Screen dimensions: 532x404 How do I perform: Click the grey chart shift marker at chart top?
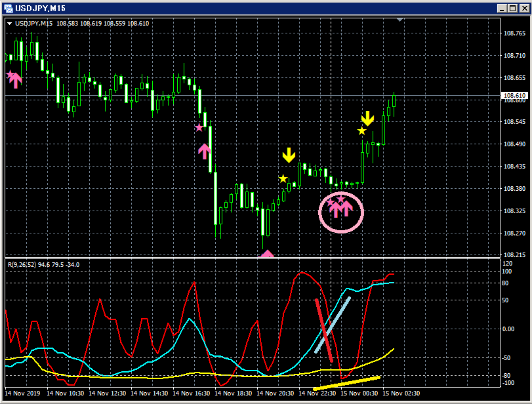[400, 20]
